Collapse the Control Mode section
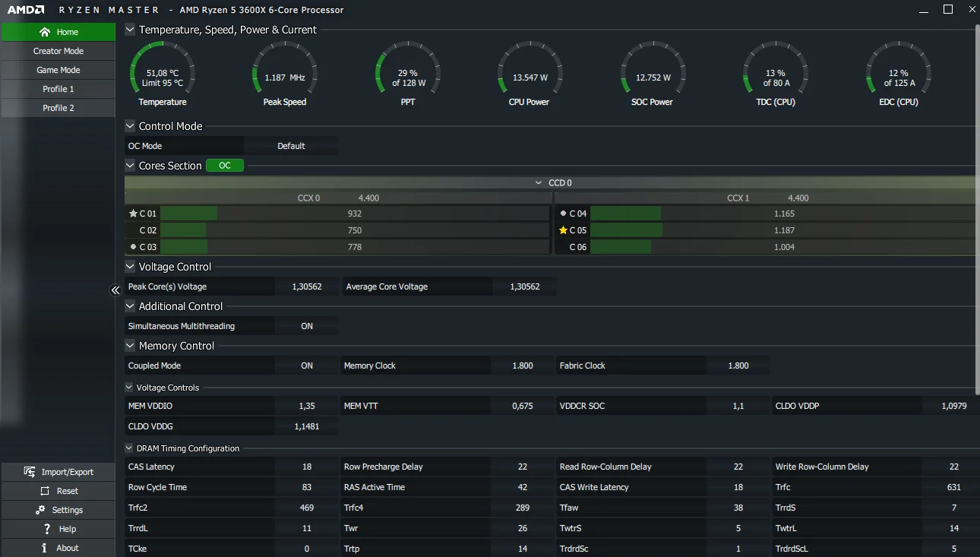 point(130,126)
